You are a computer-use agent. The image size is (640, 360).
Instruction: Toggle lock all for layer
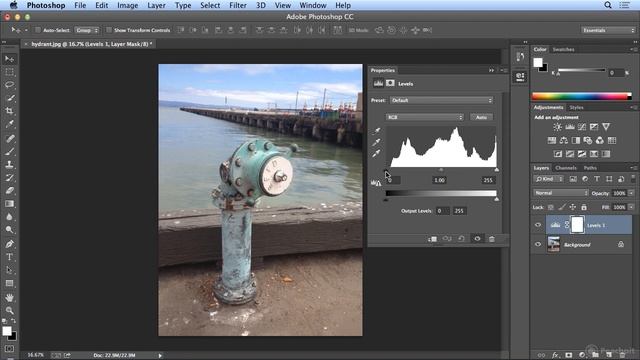[x=584, y=207]
